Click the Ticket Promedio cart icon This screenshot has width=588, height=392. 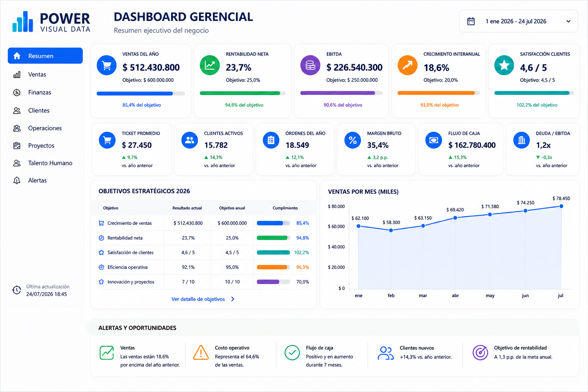pyautogui.click(x=107, y=140)
